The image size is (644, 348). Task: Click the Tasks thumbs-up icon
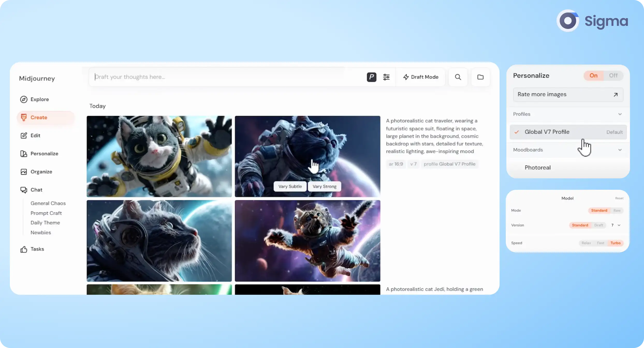click(x=24, y=249)
